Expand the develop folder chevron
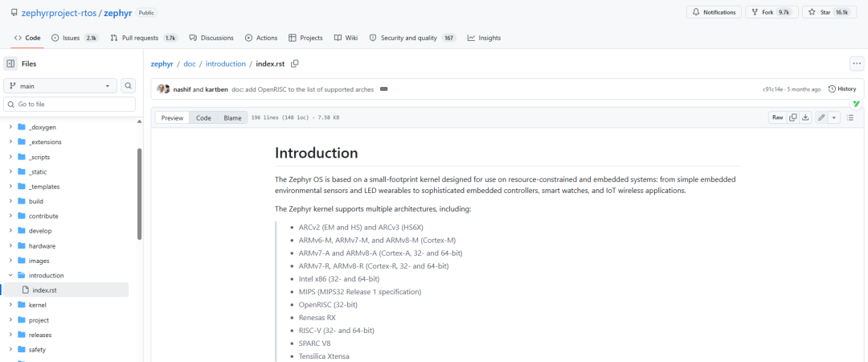Screen dimensions: 868x362 [10, 231]
